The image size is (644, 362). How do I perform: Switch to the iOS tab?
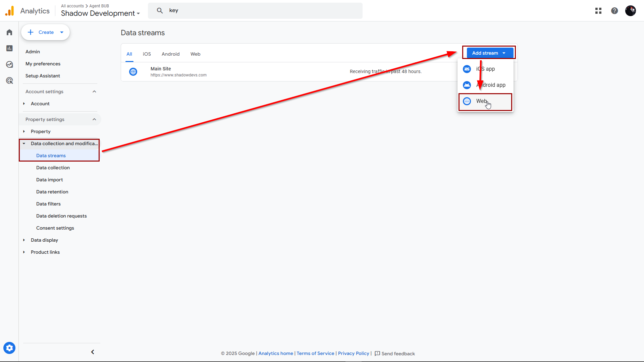click(147, 54)
